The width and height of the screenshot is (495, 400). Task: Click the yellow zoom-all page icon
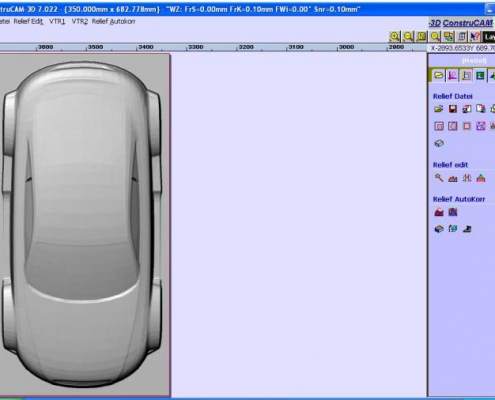click(422, 36)
